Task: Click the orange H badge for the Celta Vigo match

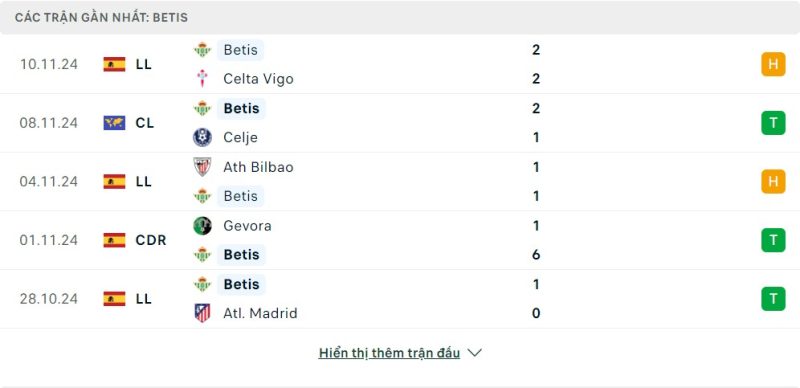Action: [773, 64]
